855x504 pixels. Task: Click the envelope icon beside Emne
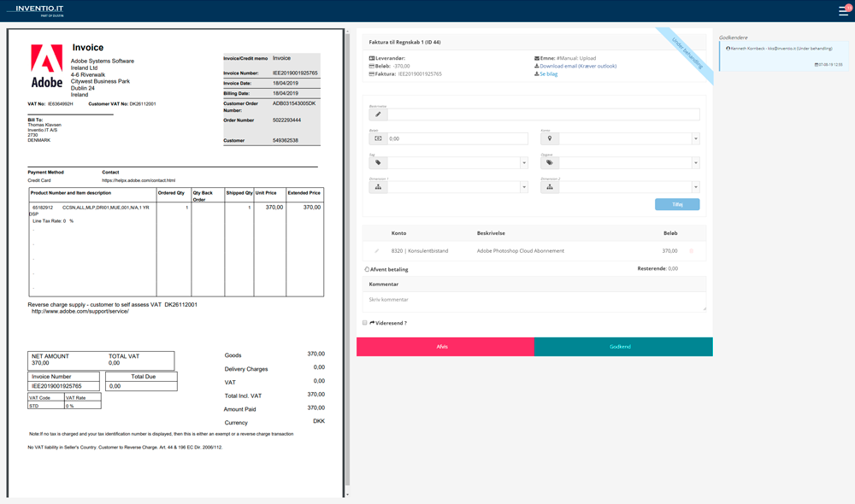pyautogui.click(x=537, y=58)
